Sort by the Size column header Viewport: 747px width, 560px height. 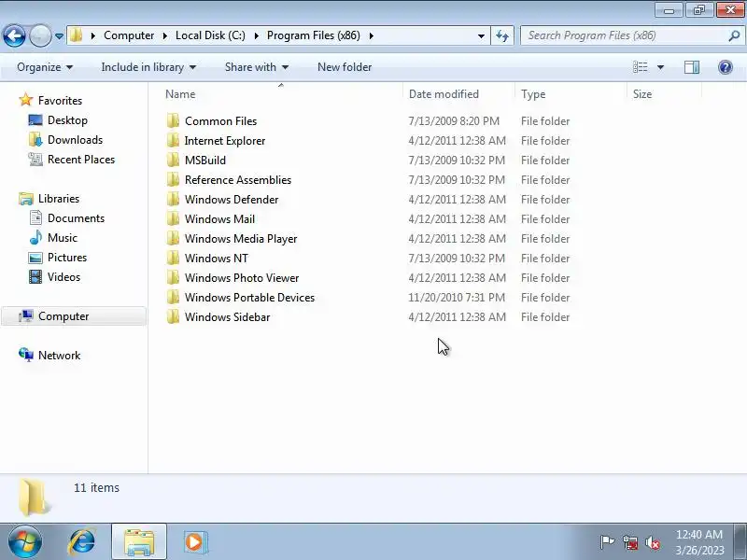pos(665,94)
